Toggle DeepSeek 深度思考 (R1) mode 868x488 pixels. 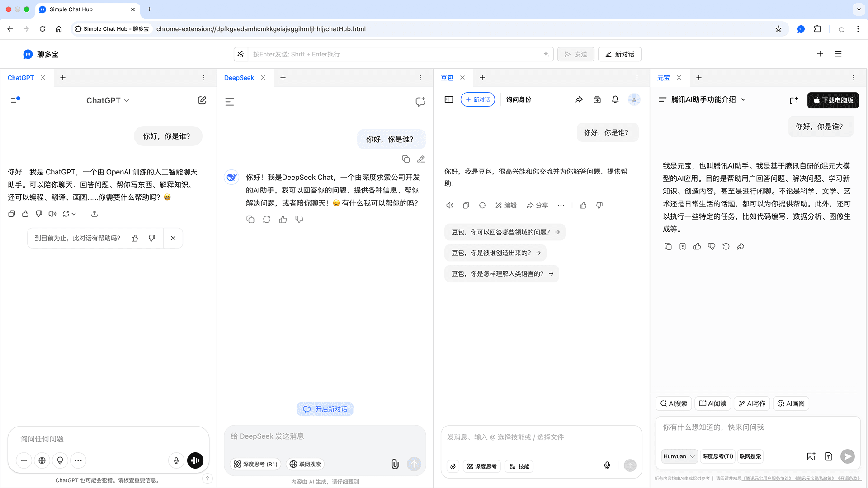coord(255,464)
